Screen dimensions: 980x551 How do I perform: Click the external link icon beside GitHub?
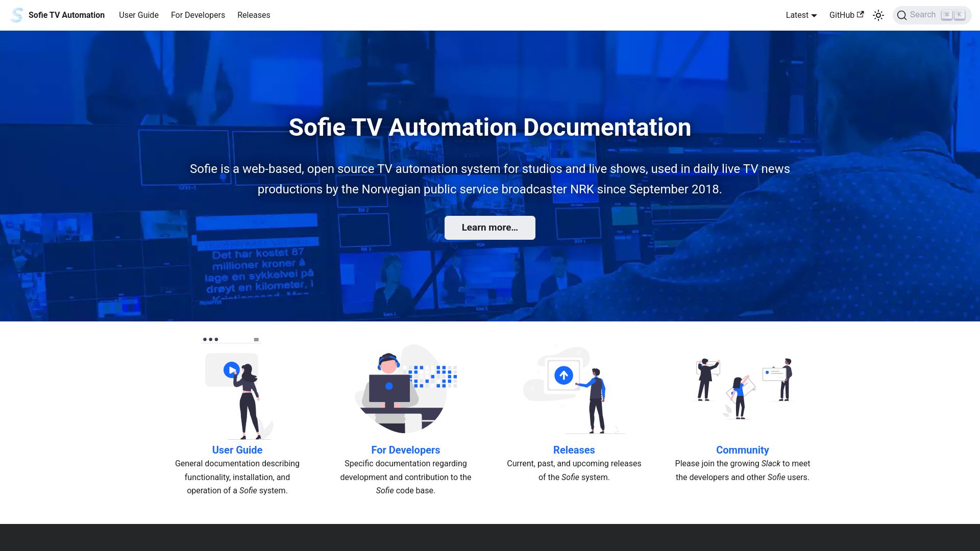click(x=860, y=15)
